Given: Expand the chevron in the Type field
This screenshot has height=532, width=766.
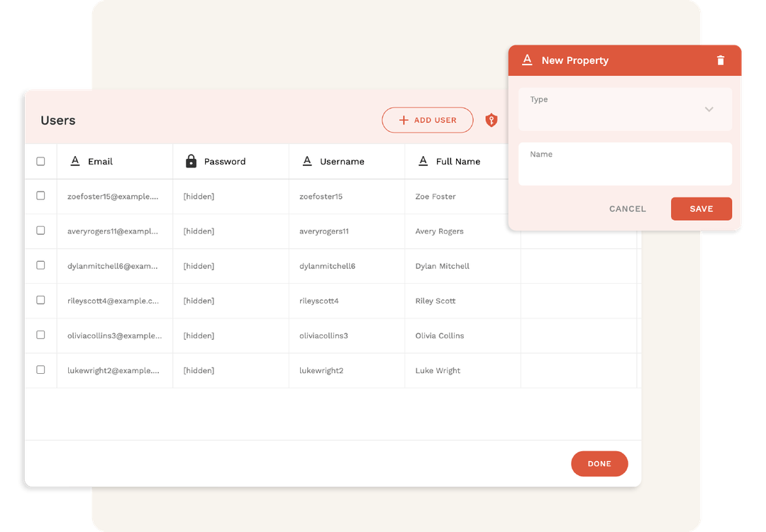Looking at the screenshot, I should point(709,109).
